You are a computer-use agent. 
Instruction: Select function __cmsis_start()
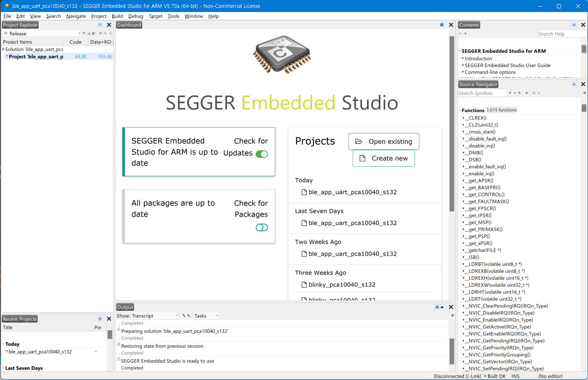point(480,132)
